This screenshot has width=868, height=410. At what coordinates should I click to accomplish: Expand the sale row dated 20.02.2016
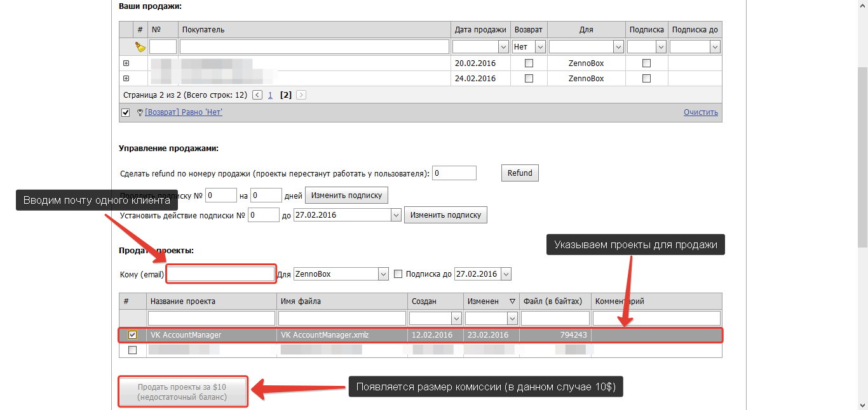[x=126, y=63]
